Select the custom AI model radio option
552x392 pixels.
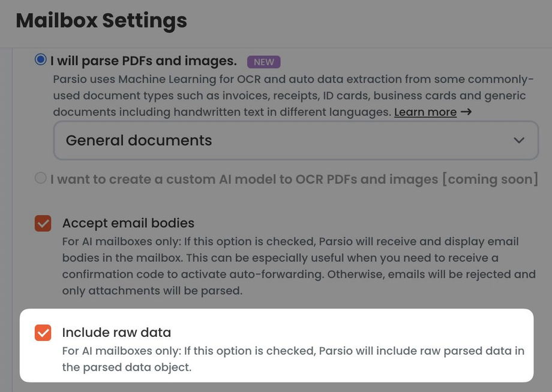click(x=41, y=178)
